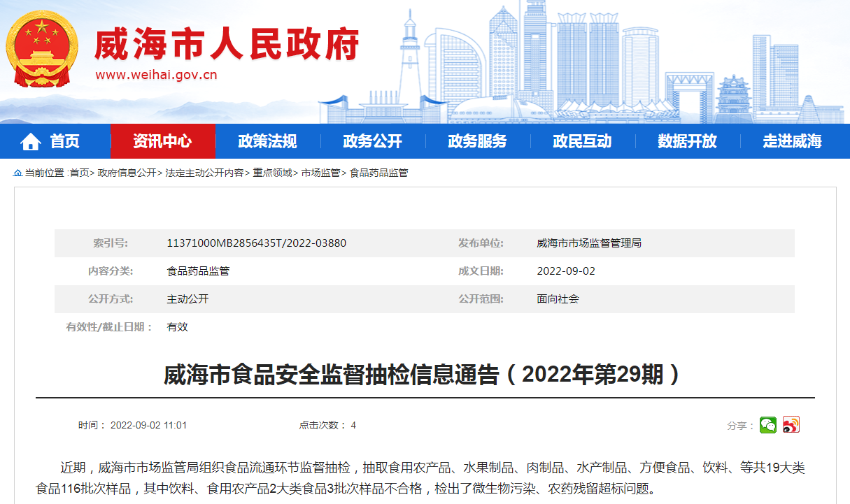The image size is (850, 504).
Task: Open 法定主动公开内容 breadcrumb link
Action: (204, 173)
